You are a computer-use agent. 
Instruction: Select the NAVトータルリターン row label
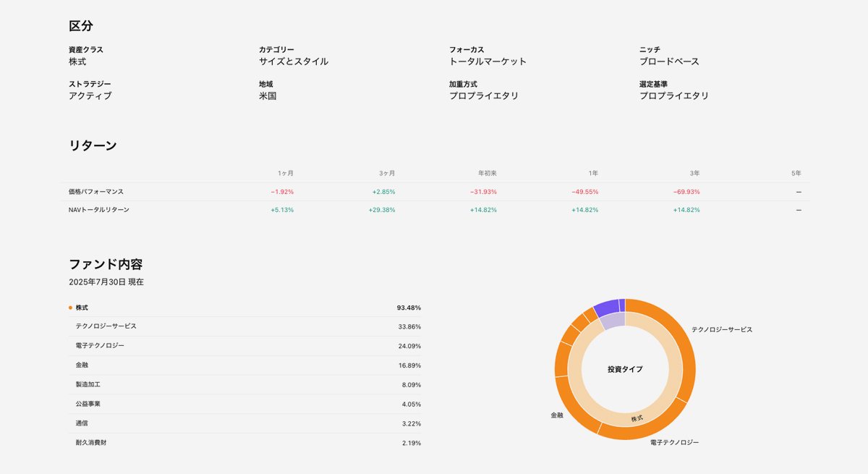pos(99,210)
